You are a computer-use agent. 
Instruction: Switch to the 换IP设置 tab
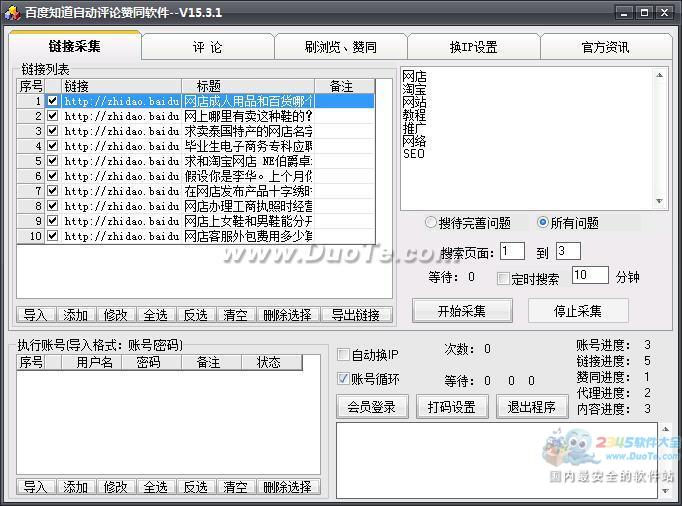pyautogui.click(x=474, y=47)
